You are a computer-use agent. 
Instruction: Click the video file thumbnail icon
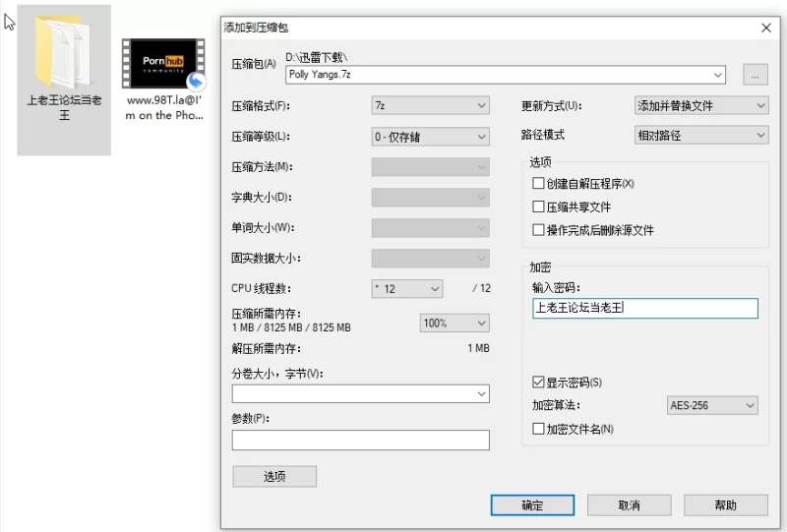click(163, 65)
